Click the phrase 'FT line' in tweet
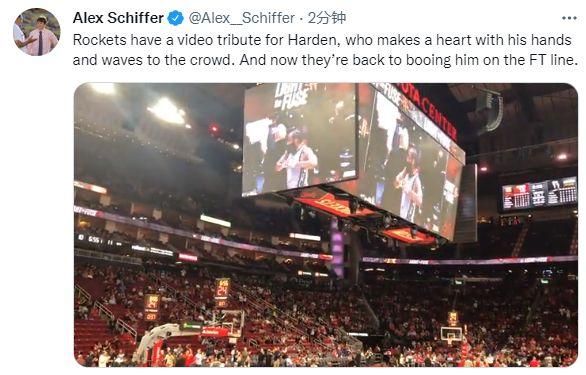The width and height of the screenshot is (586, 375). click(553, 60)
